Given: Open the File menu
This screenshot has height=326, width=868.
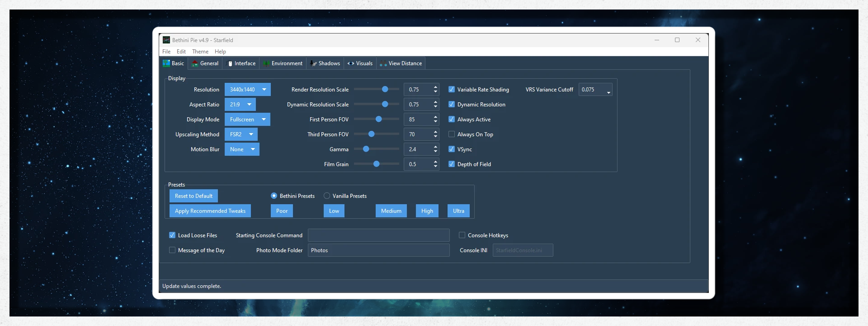Looking at the screenshot, I should tap(166, 52).
